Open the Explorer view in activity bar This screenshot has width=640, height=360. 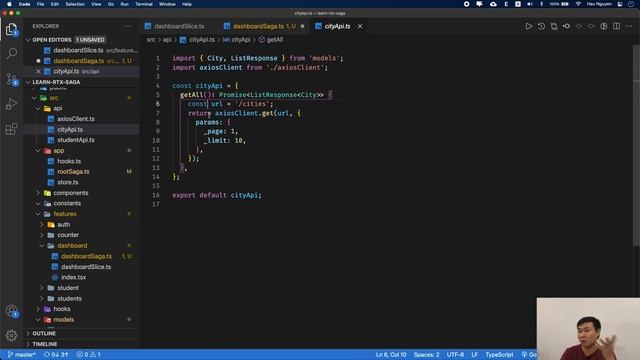[11, 30]
